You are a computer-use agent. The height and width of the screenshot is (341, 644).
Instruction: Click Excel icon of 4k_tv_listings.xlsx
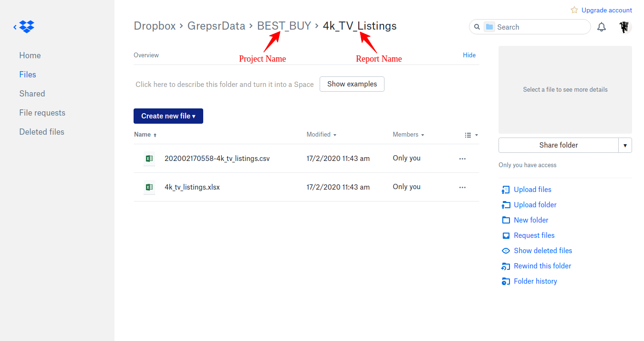149,187
